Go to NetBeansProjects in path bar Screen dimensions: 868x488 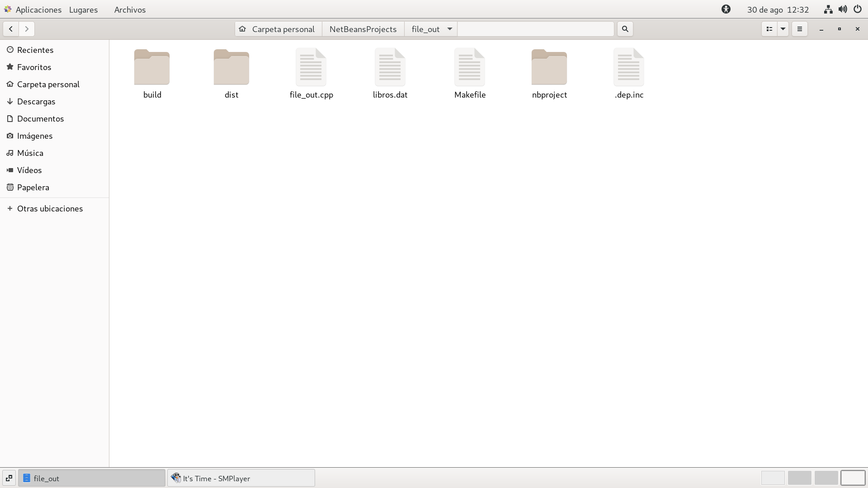pyautogui.click(x=363, y=29)
